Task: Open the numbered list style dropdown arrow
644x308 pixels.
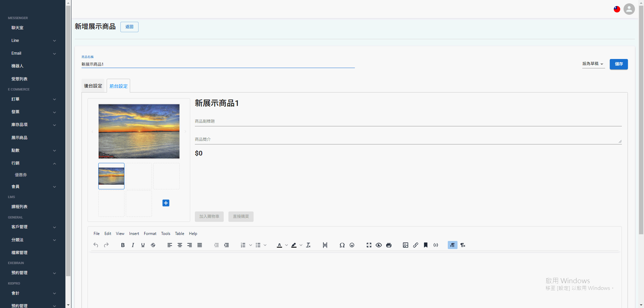Action: (251, 245)
